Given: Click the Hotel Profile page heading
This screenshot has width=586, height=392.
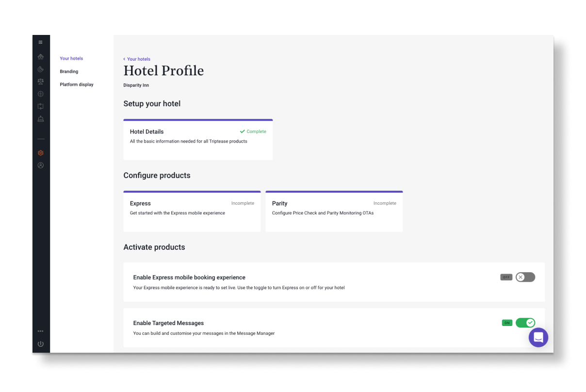Looking at the screenshot, I should click(x=163, y=71).
